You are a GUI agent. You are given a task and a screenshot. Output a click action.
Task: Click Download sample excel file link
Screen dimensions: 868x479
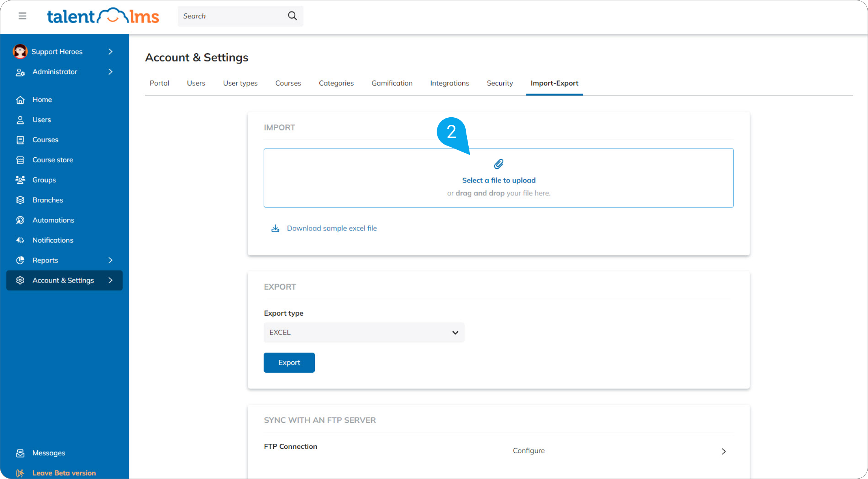[332, 228]
